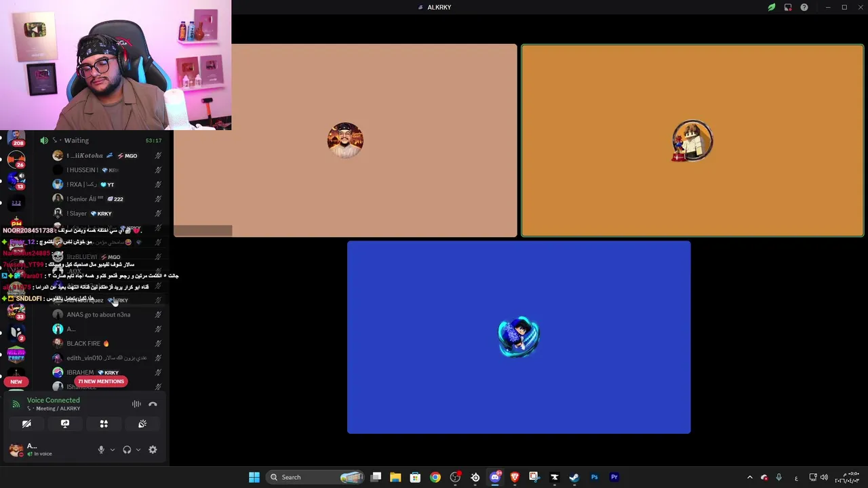This screenshot has width=868, height=488.
Task: Select ANAS go to about n3na user
Action: click(x=106, y=314)
